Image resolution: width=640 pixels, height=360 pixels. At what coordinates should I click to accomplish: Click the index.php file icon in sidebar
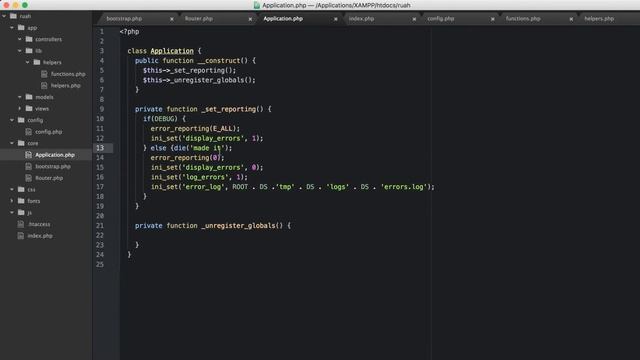coord(21,236)
